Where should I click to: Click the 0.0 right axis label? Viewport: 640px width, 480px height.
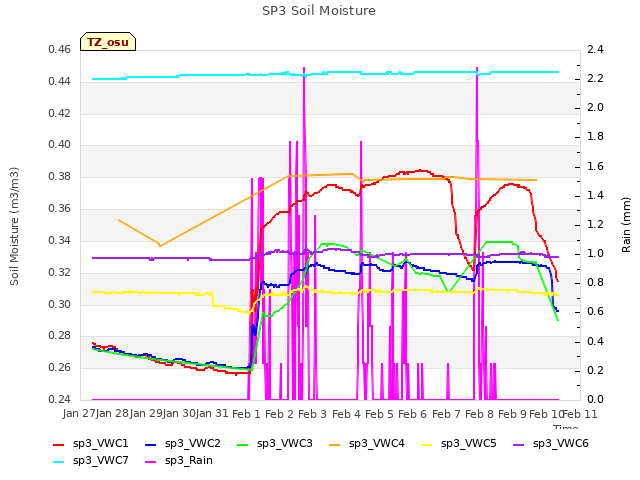point(595,399)
